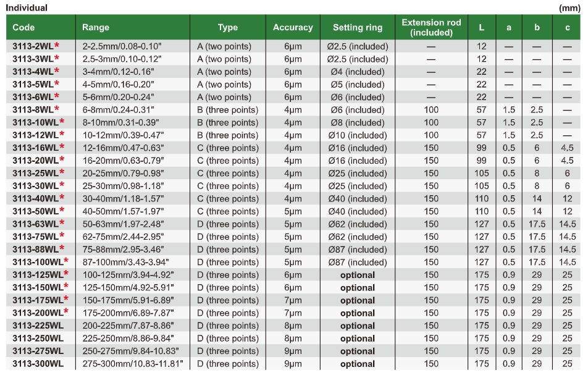The width and height of the screenshot is (588, 375).
Task: Click product code 3113-2WL
Action: tap(33, 46)
